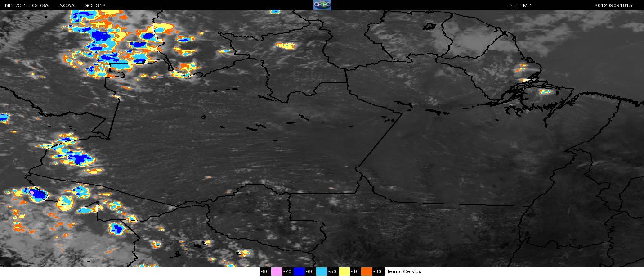The image size is (644, 276).
Task: Select the orange legend swatch
Action: 367,271
